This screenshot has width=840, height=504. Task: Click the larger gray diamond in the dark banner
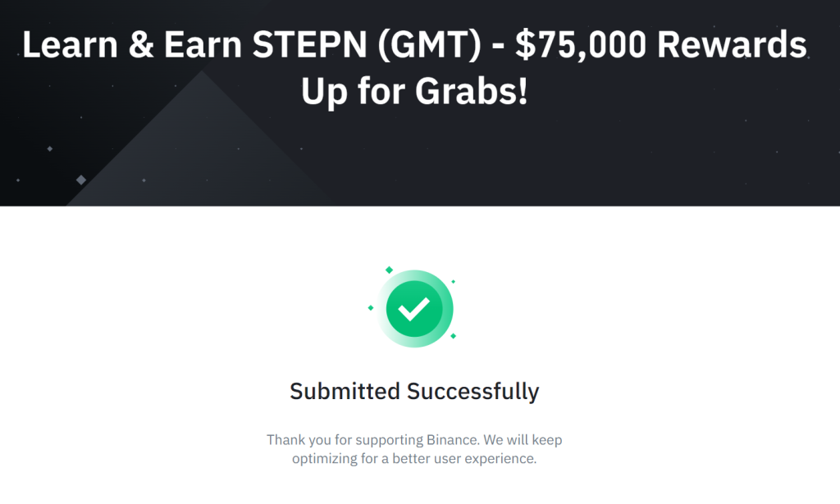(80, 179)
